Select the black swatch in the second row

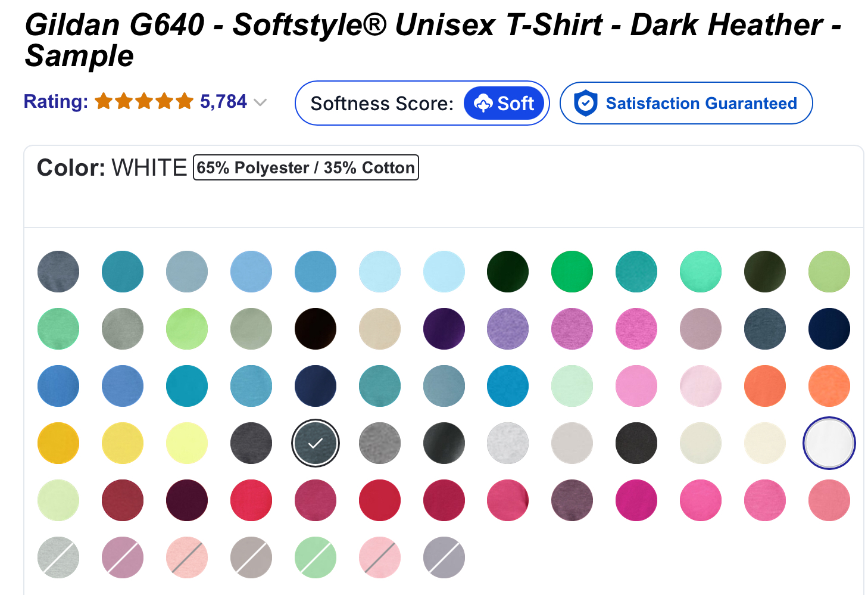[316, 328]
